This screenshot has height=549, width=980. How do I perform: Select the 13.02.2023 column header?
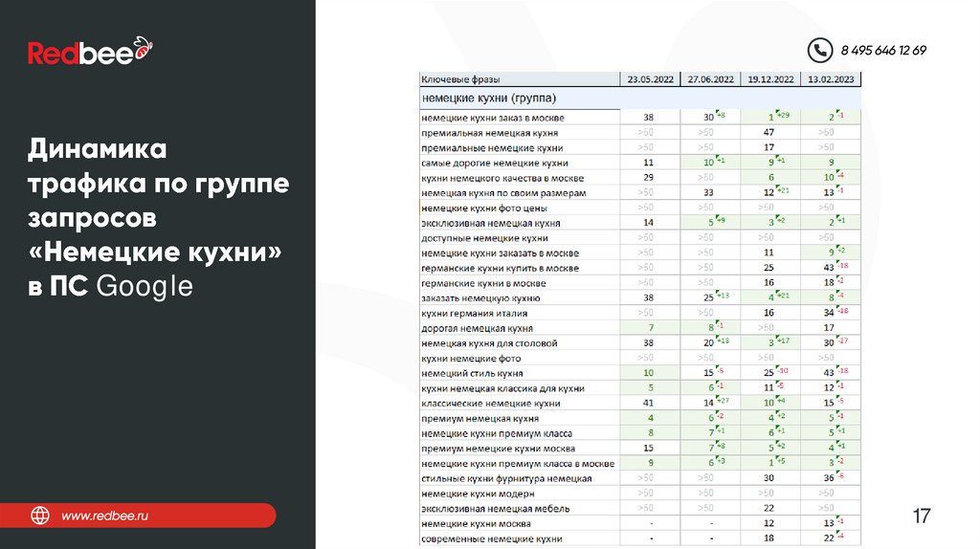point(830,79)
